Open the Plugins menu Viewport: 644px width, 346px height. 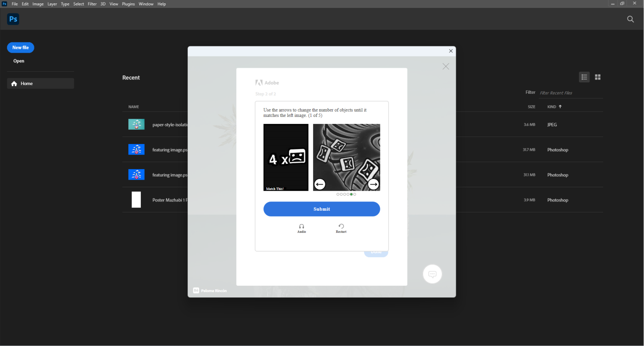click(128, 4)
